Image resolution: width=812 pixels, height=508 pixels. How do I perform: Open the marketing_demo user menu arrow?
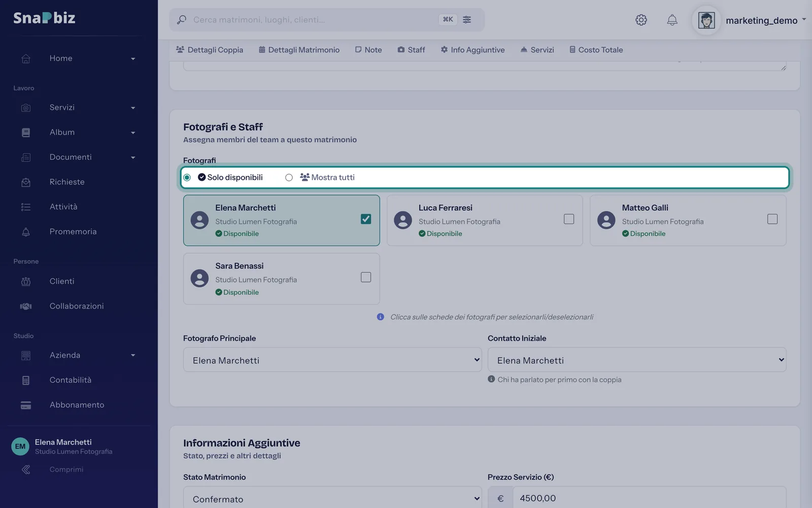804,20
